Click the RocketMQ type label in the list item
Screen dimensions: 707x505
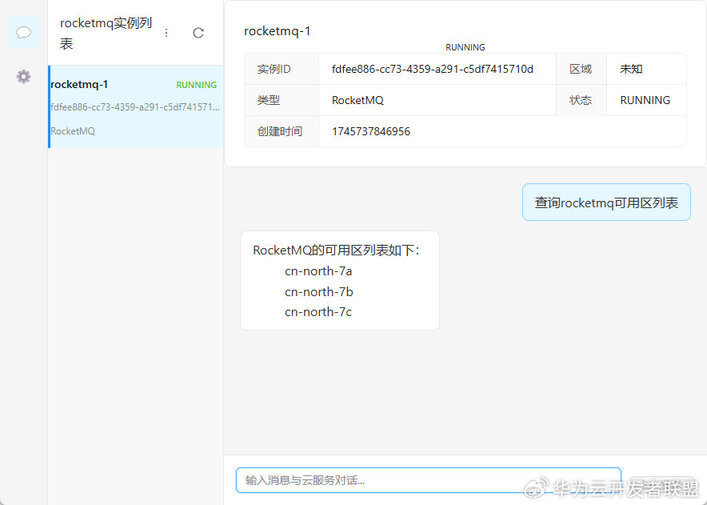(73, 131)
